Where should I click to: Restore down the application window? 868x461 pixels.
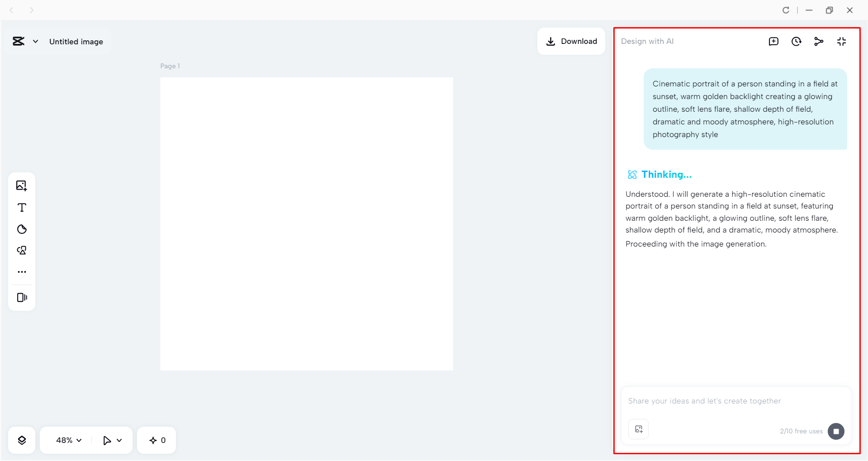pos(829,10)
